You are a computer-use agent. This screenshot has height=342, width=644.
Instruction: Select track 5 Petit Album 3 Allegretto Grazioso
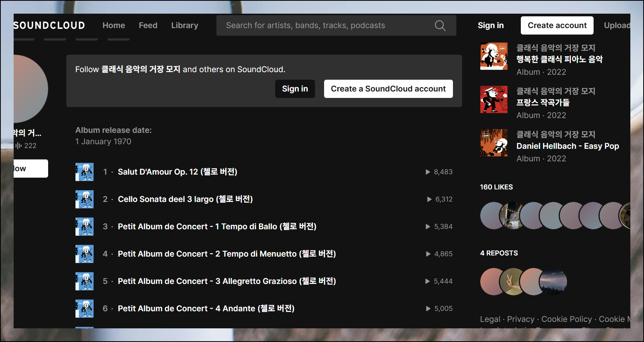point(227,281)
